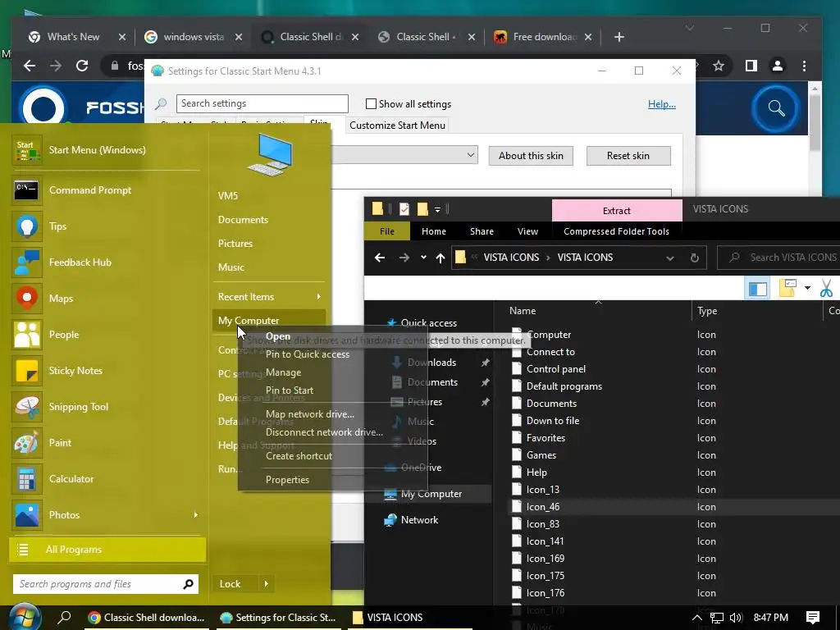Open the Photos app icon
Viewport: 840px width, 630px height.
coord(26,515)
